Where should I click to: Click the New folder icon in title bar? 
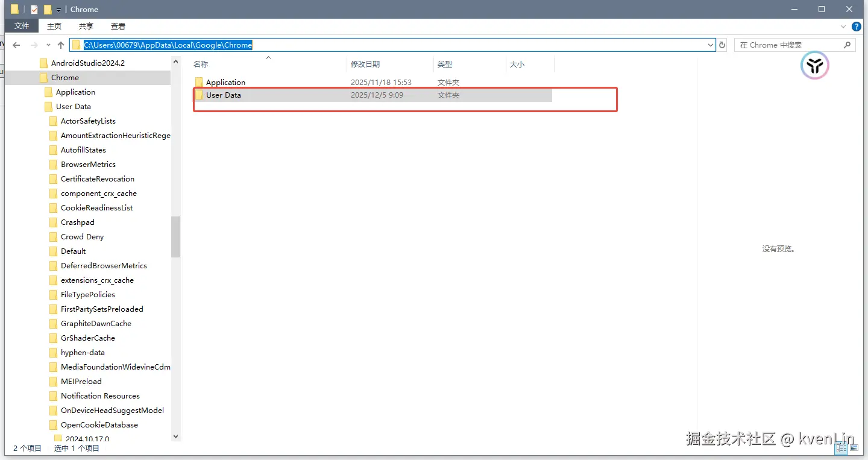tap(48, 10)
